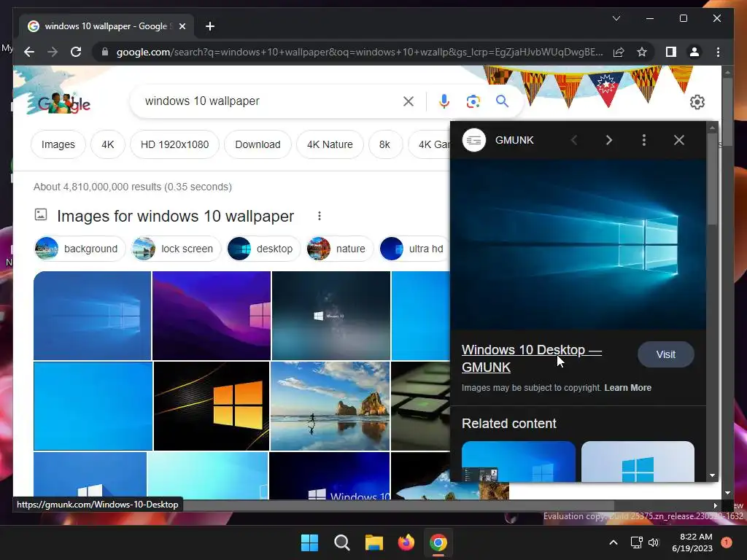Launch Firefox from taskbar
747x560 pixels.
(406, 542)
